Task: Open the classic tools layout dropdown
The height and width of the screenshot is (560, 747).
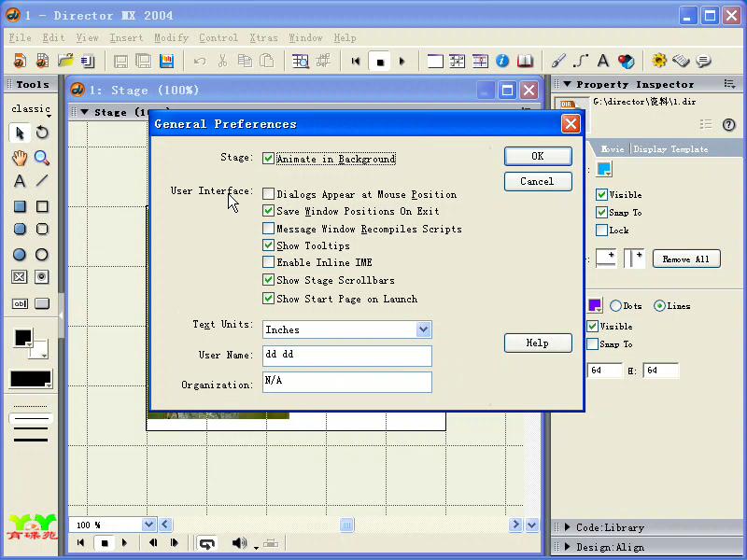Action: coord(31,109)
